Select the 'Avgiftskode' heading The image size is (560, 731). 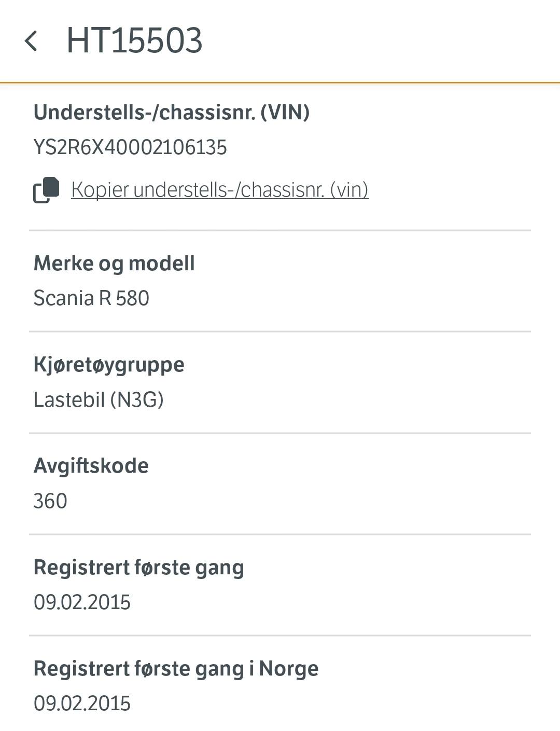click(x=91, y=465)
